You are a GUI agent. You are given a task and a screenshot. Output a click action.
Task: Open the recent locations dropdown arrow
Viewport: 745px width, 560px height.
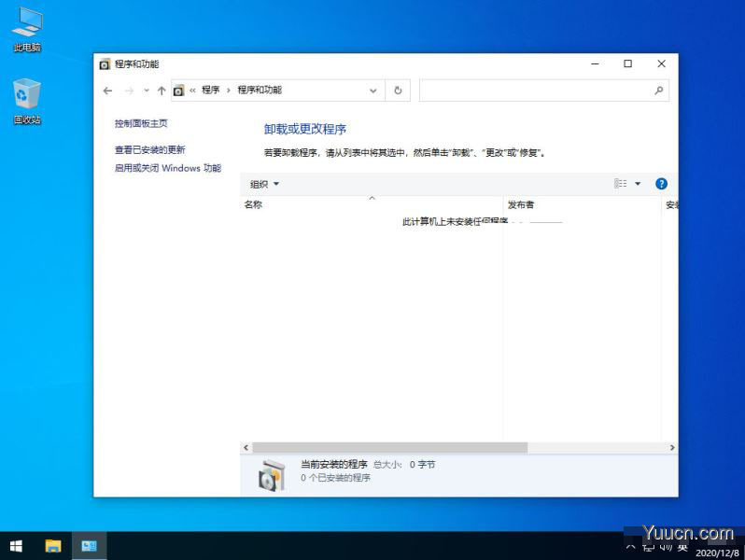(147, 91)
